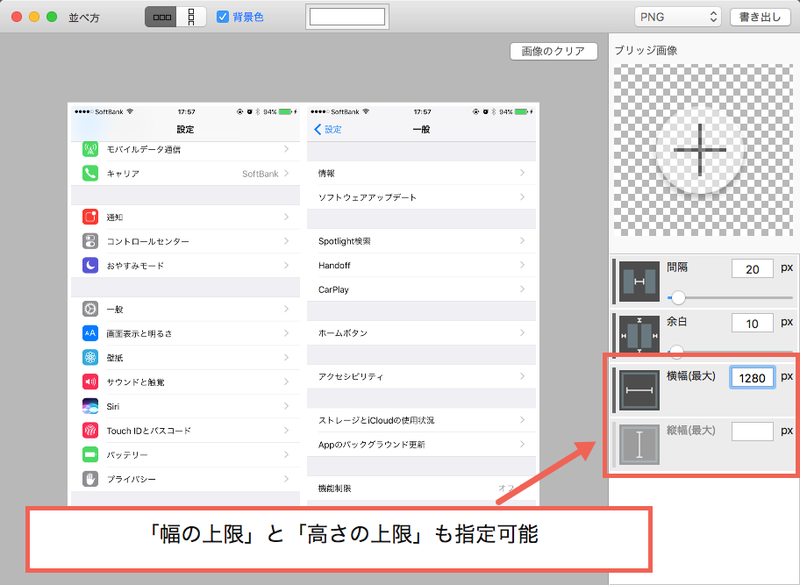Edit the 横幅(最大) field showing 1280

pos(752,378)
